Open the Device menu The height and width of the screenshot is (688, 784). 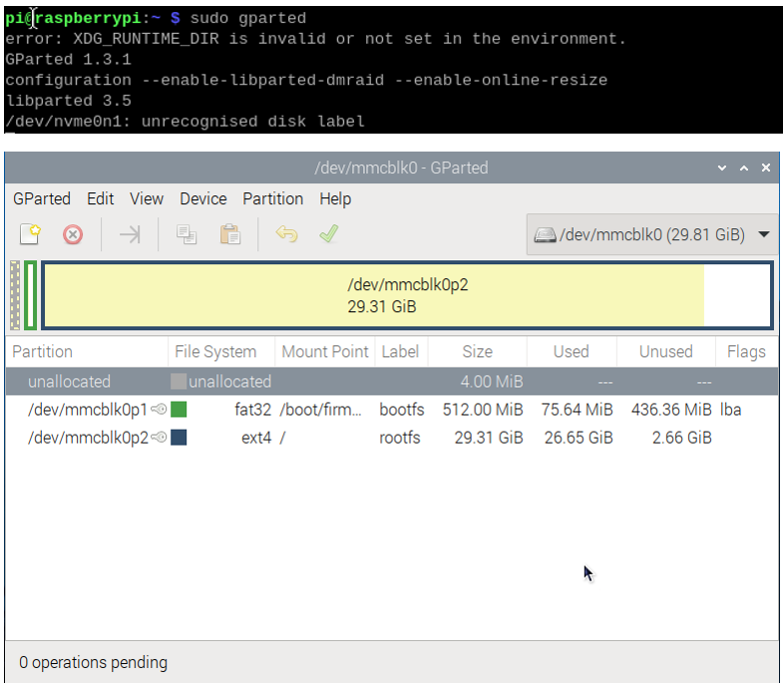(203, 199)
